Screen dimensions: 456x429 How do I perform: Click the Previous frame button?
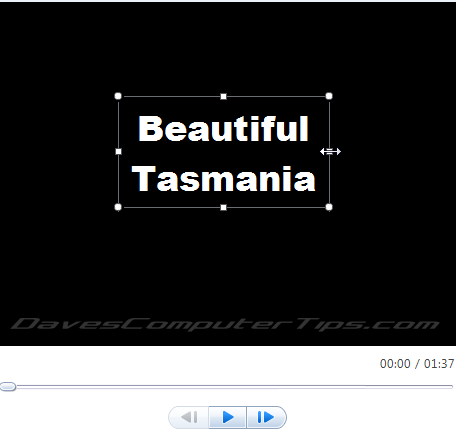(189, 417)
